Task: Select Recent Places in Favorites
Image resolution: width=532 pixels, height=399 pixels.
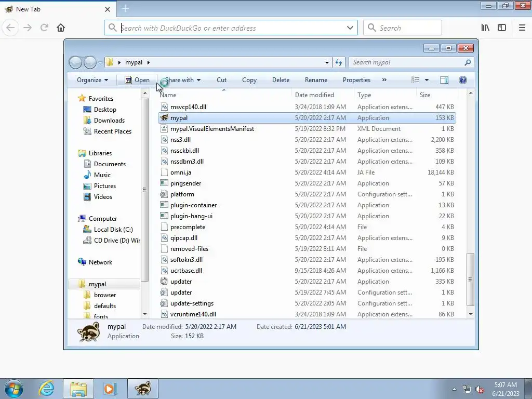Action: (x=112, y=131)
